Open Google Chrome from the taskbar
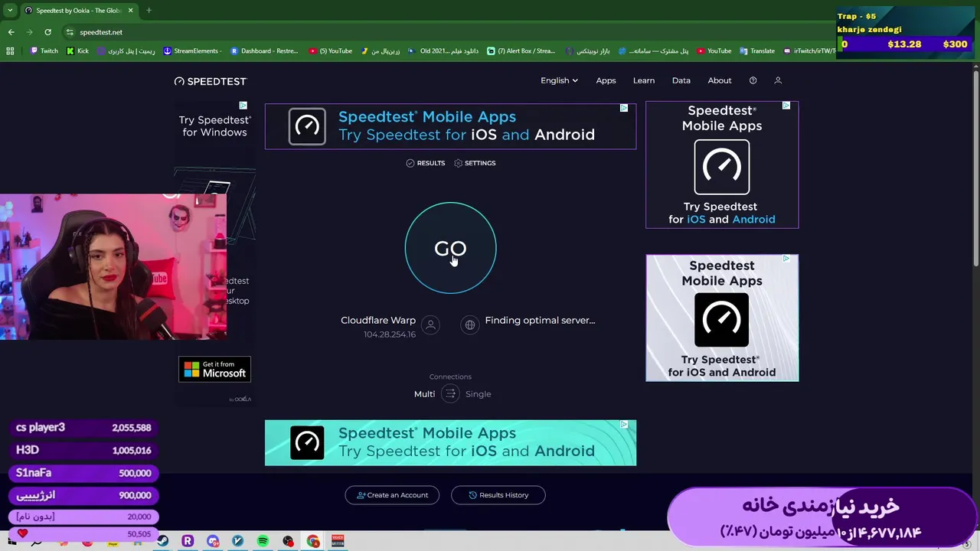 coord(313,541)
